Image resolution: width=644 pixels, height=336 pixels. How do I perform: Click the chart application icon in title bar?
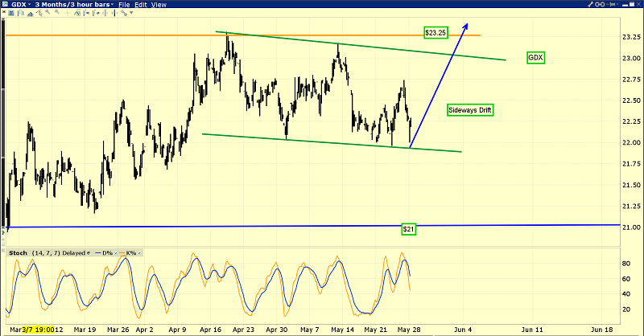5,4
